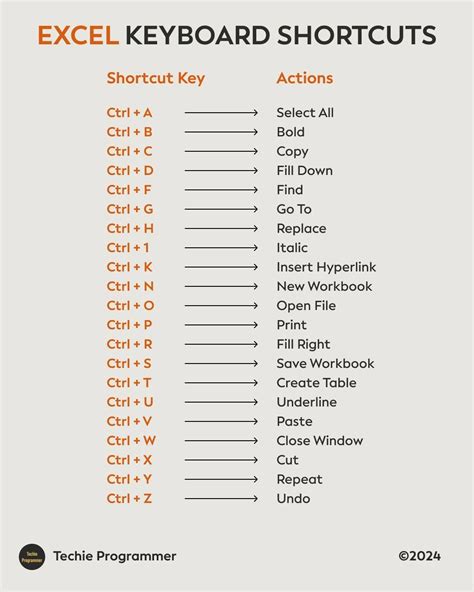This screenshot has height=592, width=474.
Task: Click the arrow next to Ctrl + A
Action: [221, 113]
